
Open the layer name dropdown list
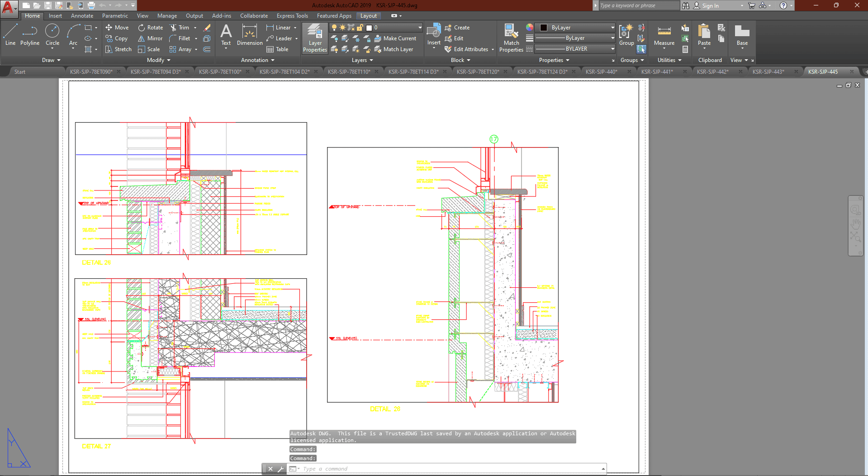click(x=420, y=28)
